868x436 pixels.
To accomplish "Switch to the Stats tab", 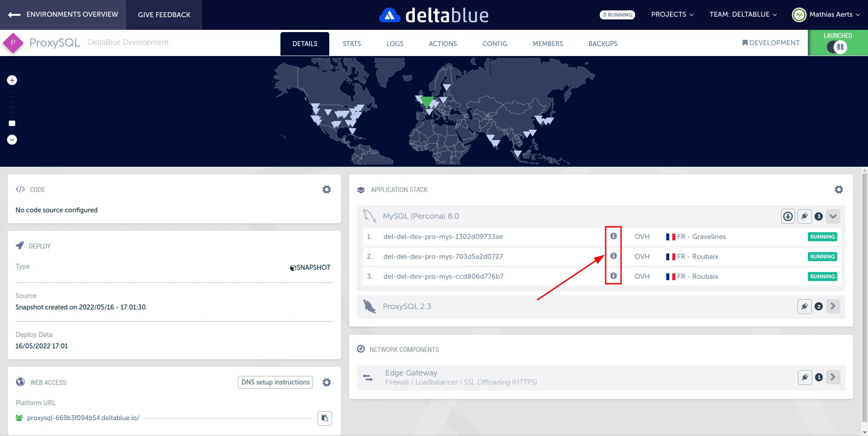I will click(351, 44).
